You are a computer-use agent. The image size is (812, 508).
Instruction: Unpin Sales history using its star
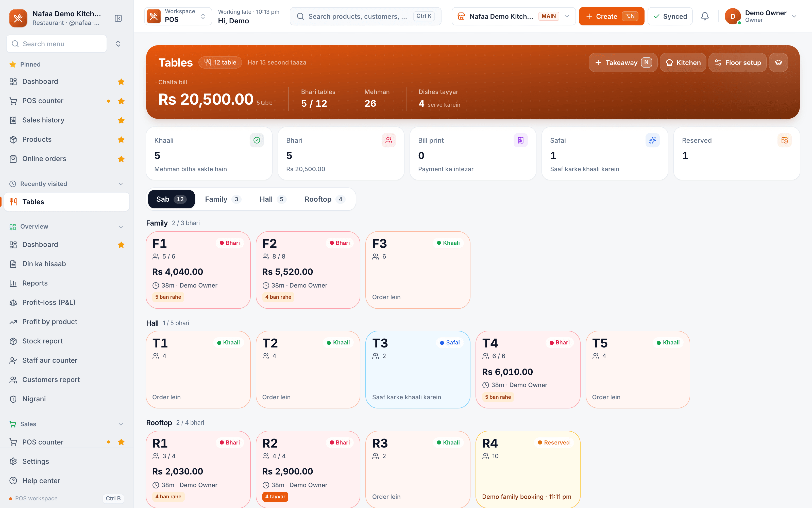pos(122,120)
